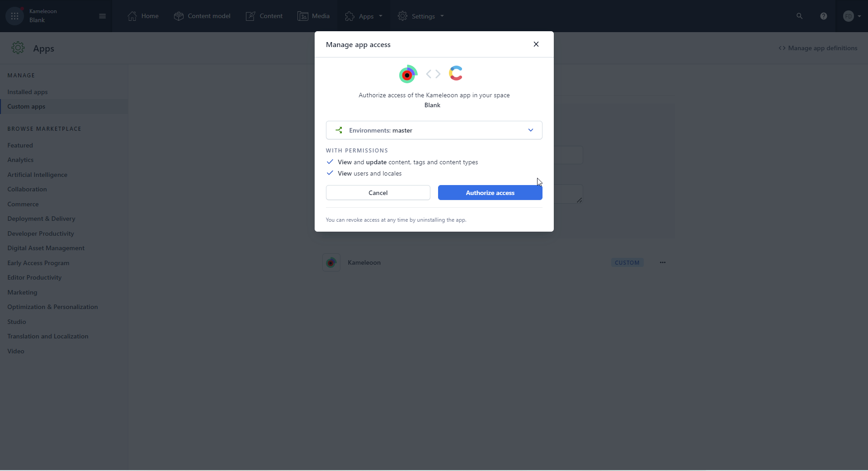This screenshot has width=868, height=471.
Task: Click 'View and update content' permission text
Action: [408, 162]
